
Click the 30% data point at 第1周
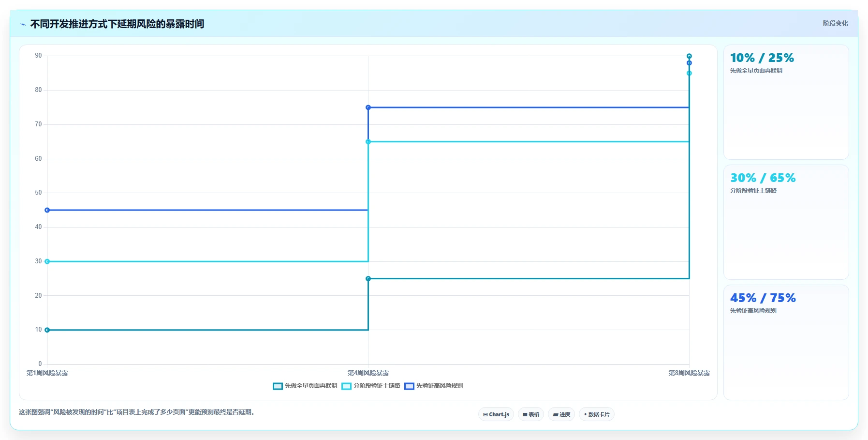click(x=47, y=261)
